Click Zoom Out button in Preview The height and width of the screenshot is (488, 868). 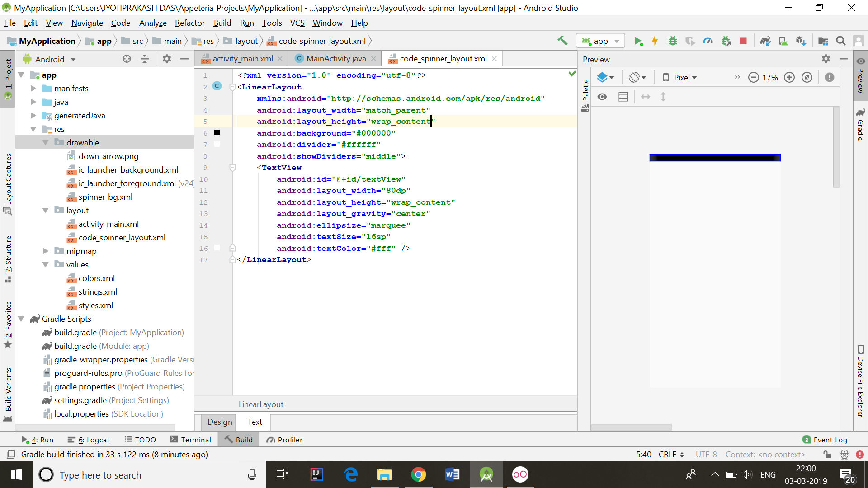[753, 77]
